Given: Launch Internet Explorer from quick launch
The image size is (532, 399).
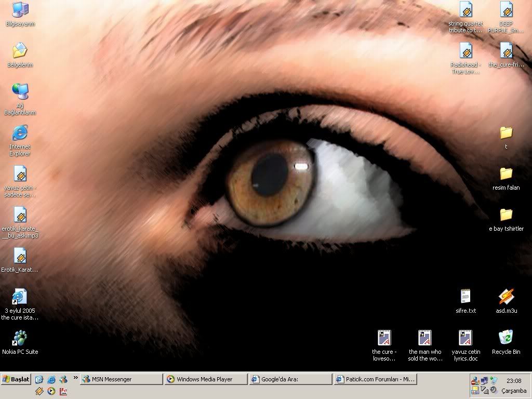Looking at the screenshot, I should click(x=51, y=379).
